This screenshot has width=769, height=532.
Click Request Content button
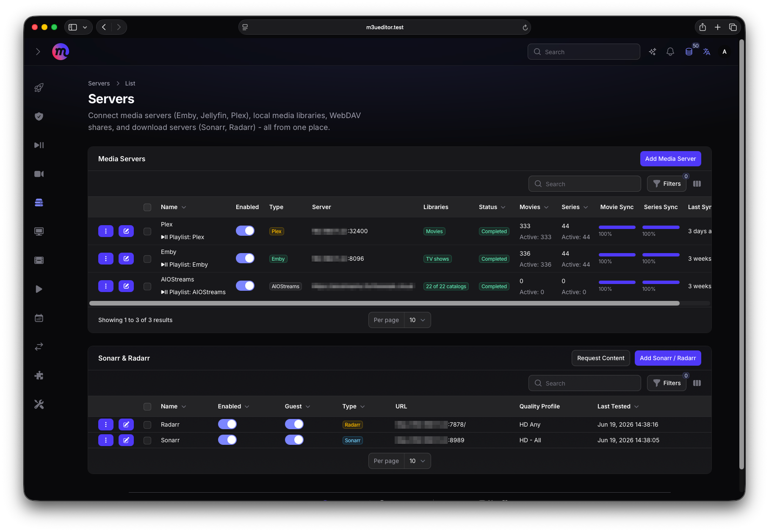pyautogui.click(x=600, y=358)
